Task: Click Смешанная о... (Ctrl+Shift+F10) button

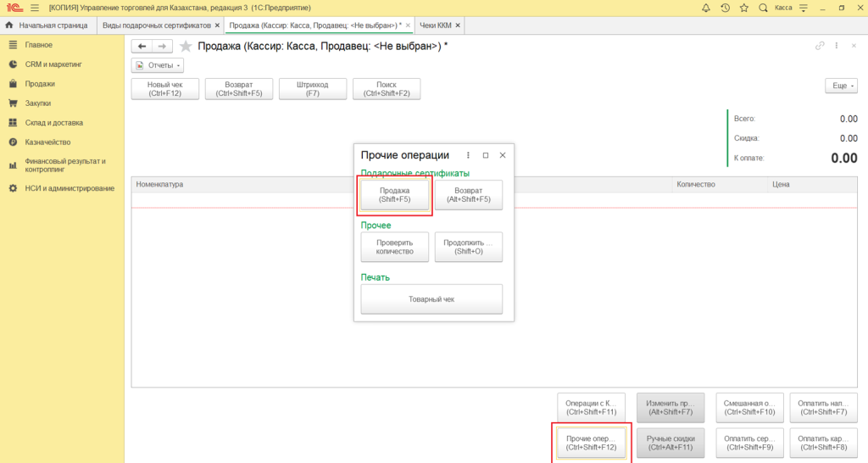Action: (x=749, y=408)
